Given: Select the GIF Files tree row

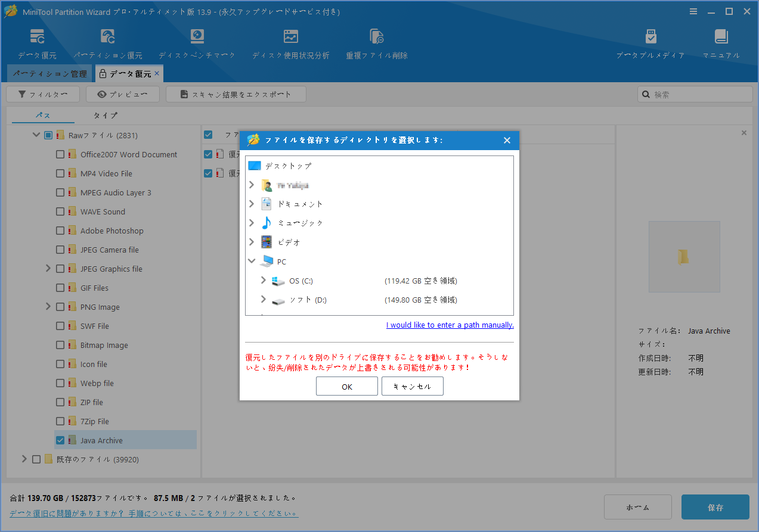Looking at the screenshot, I should (125, 288).
